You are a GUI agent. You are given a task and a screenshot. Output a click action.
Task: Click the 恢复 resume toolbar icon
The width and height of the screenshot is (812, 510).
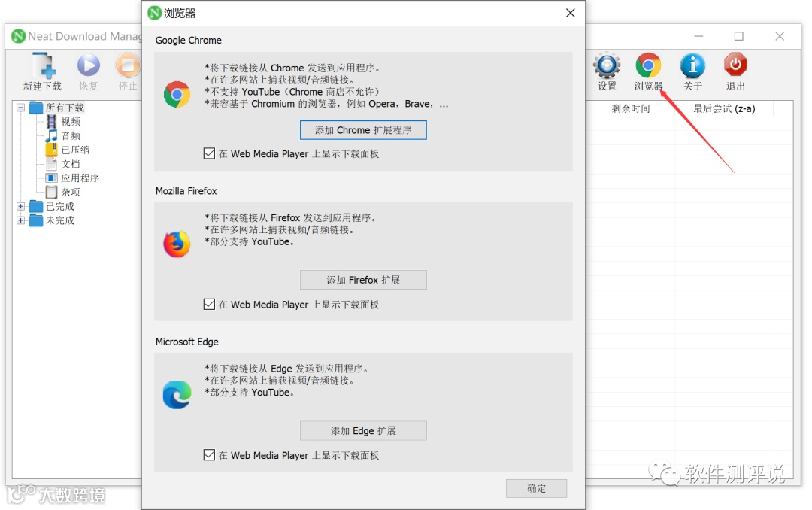click(x=89, y=65)
